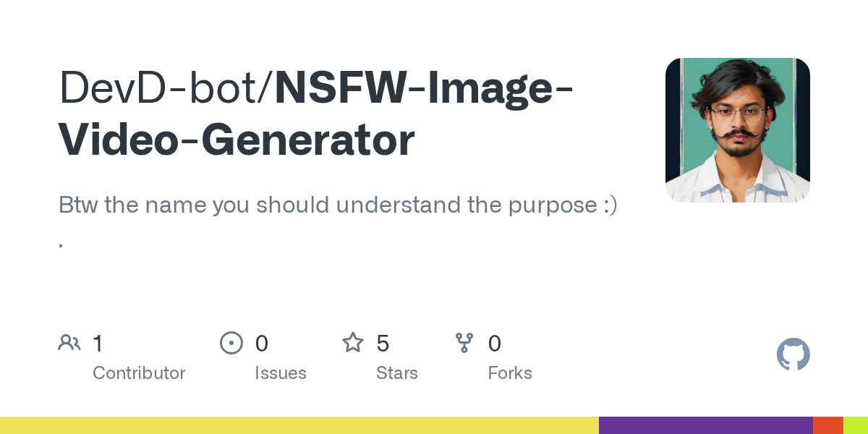Image resolution: width=868 pixels, height=434 pixels.
Task: Select the Contributor label
Action: 139,373
